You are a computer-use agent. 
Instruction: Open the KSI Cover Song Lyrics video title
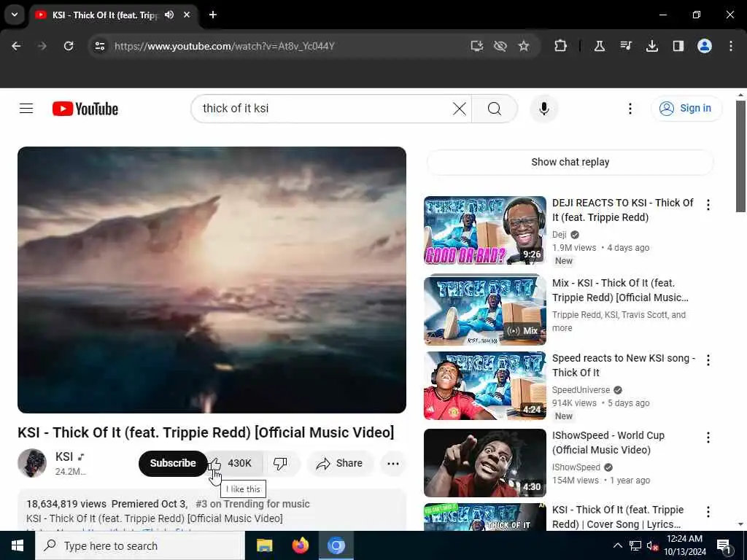click(618, 517)
